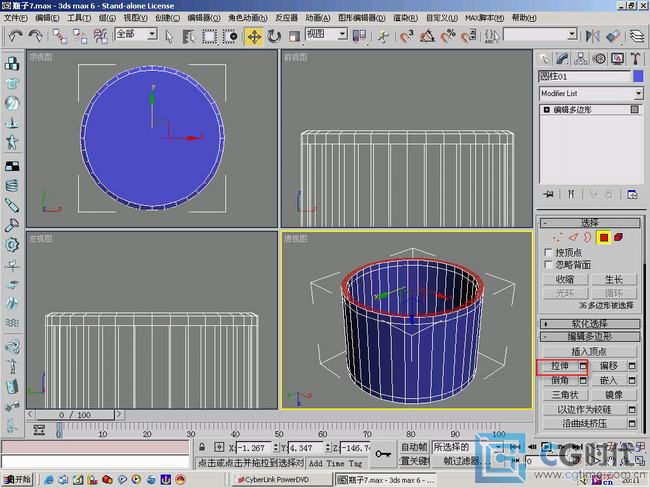Open the 视图(V) menu
Viewport: 650px width, 488px height.
point(136,18)
